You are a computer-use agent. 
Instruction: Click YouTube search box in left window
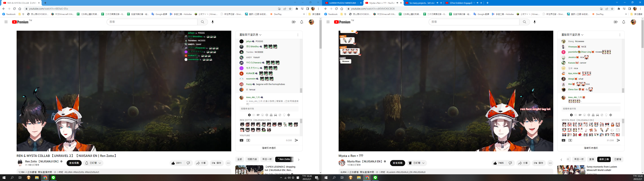[152, 22]
